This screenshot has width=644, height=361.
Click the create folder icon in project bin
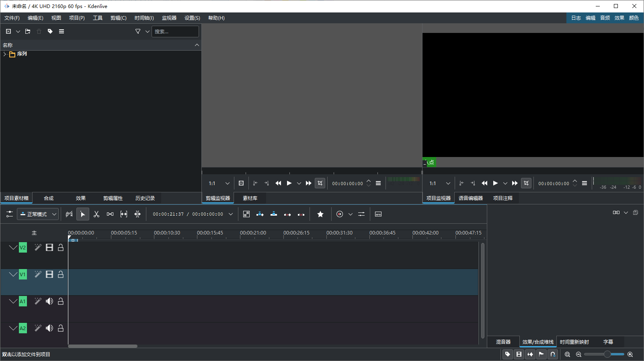coord(28,31)
